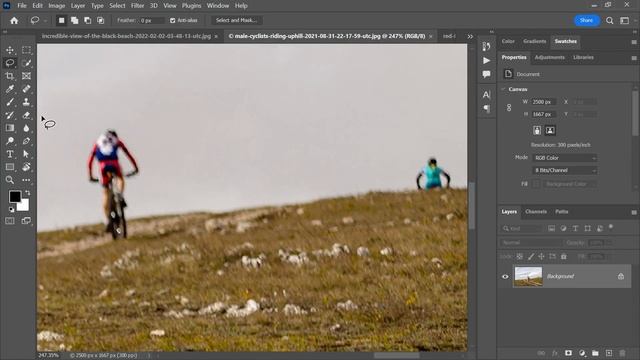Image resolution: width=640 pixels, height=360 pixels.
Task: Create a new layer button
Action: click(x=609, y=353)
